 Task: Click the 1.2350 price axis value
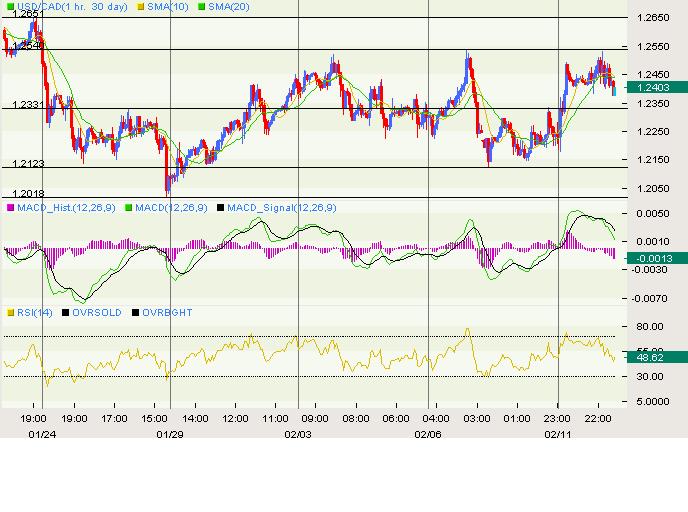(x=653, y=104)
